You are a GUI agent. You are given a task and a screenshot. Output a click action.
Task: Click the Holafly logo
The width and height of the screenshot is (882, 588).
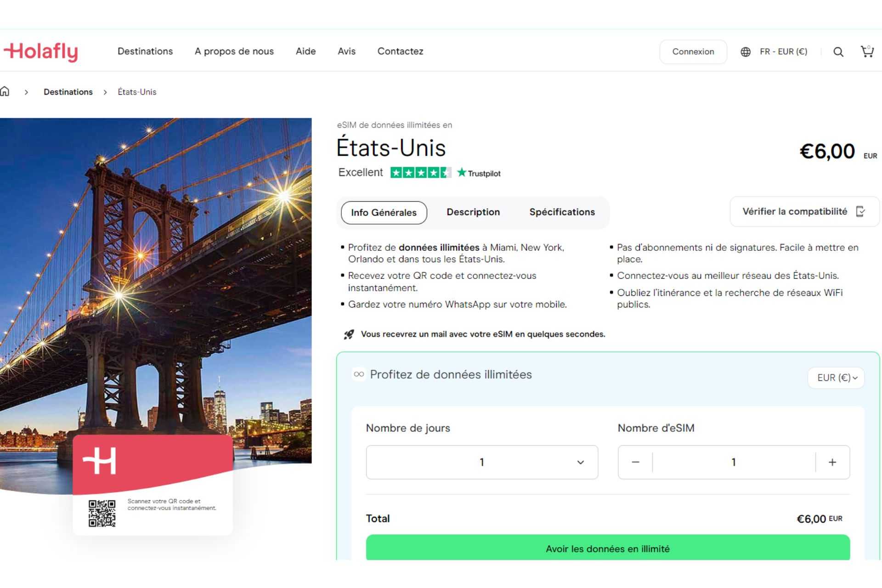point(41,51)
